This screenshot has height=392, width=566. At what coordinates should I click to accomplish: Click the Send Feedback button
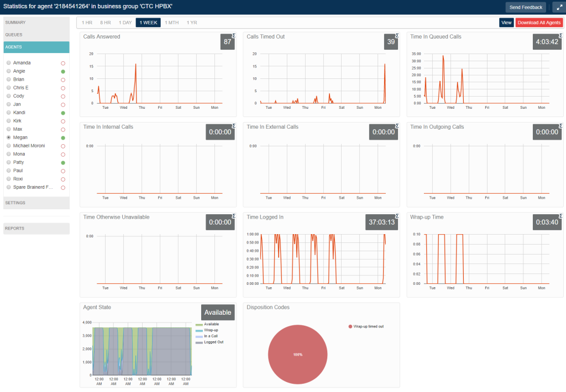526,7
